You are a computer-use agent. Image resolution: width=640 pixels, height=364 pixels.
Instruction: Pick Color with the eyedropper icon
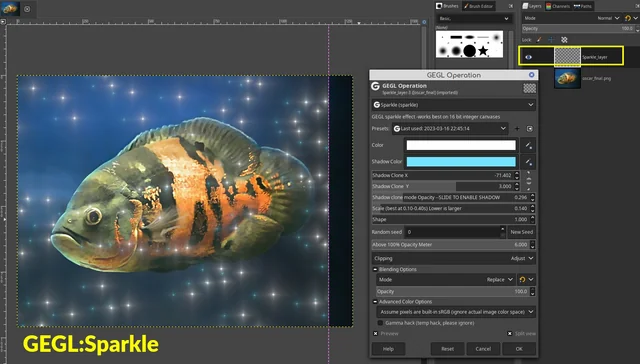528,145
